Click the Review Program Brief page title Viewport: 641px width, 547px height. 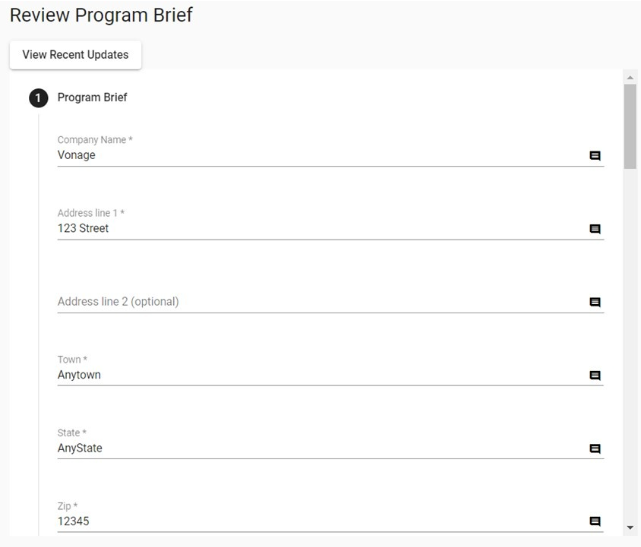100,16
